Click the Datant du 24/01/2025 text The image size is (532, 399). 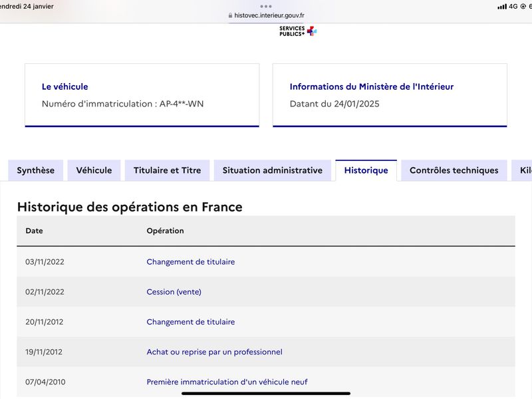click(334, 104)
